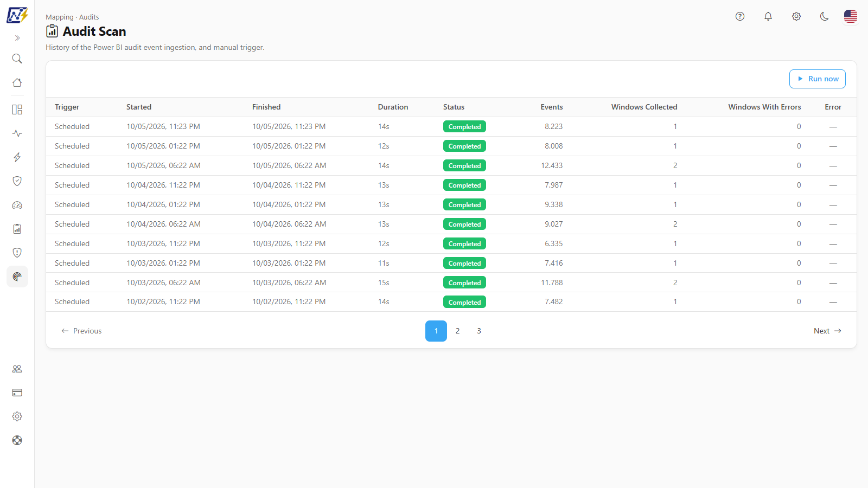Image resolution: width=868 pixels, height=488 pixels.
Task: Click started cell 10/04/2026, 06:22 AM
Action: (x=163, y=224)
